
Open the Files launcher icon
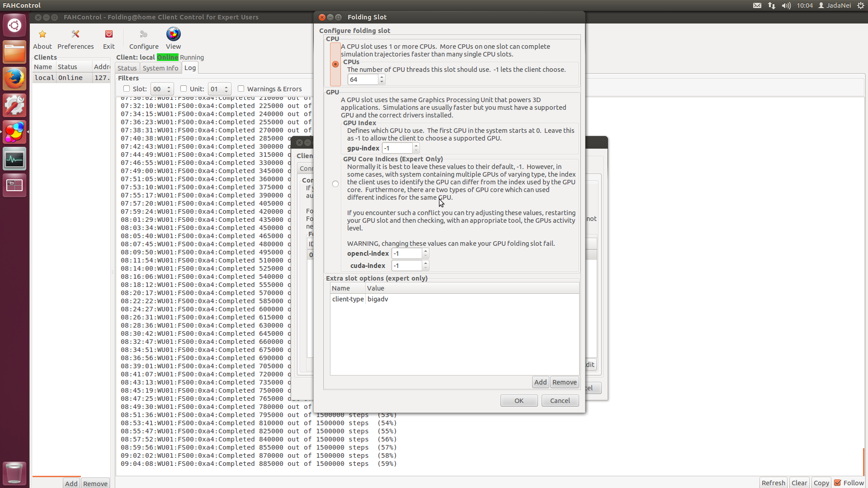(x=14, y=52)
